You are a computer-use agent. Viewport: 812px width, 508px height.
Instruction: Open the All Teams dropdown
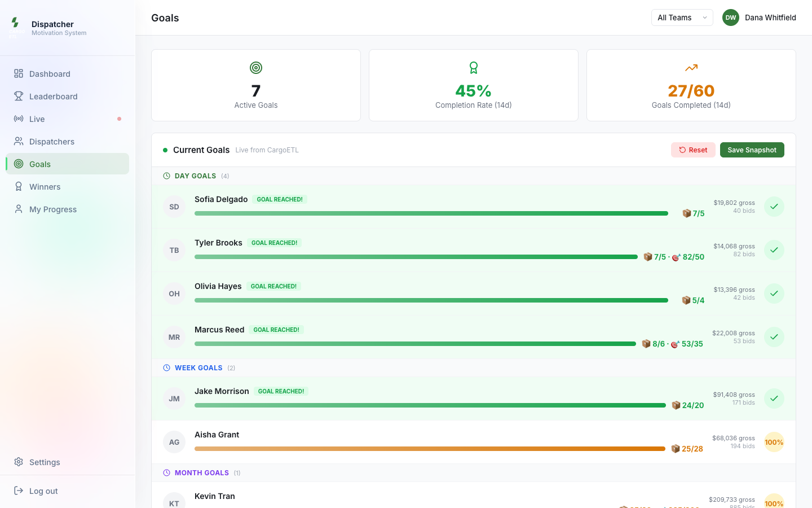click(682, 17)
